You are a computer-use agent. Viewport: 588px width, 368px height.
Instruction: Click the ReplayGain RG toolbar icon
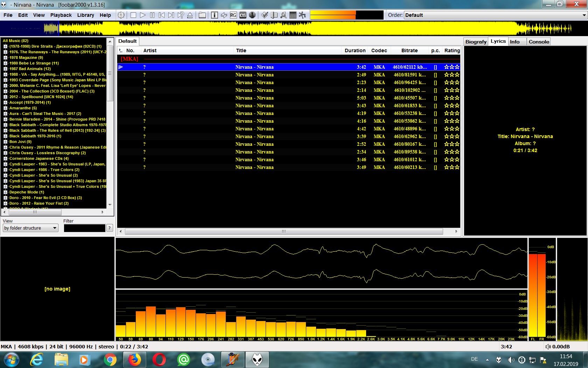[233, 15]
